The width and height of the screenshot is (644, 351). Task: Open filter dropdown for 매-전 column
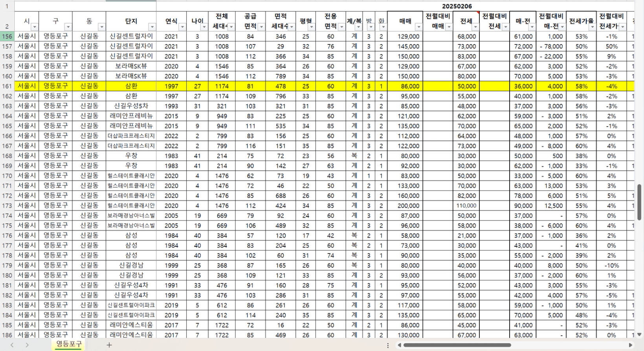point(532,27)
